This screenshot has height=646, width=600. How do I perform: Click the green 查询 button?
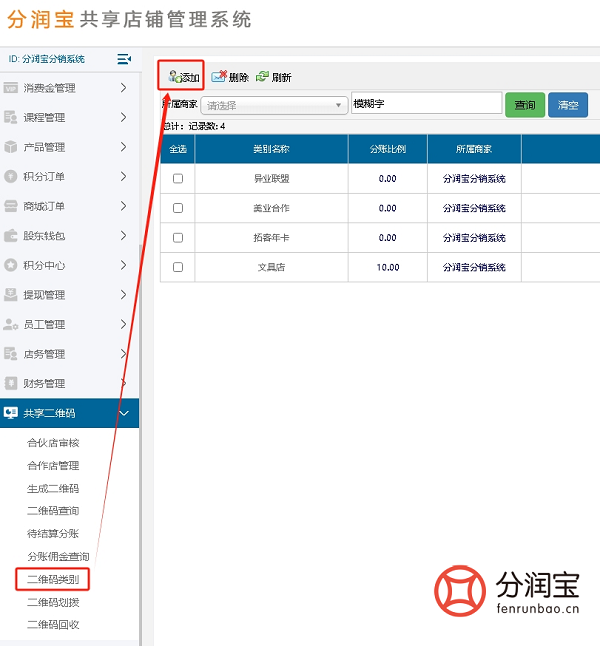525,105
